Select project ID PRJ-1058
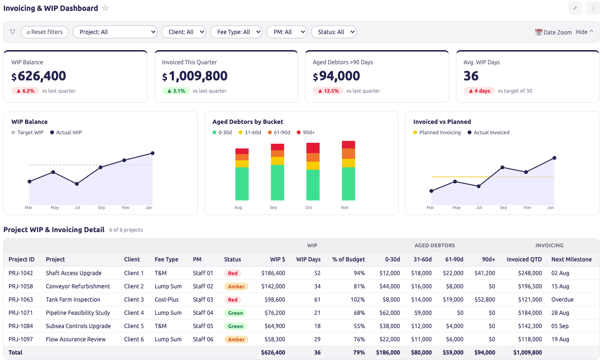 (21, 286)
